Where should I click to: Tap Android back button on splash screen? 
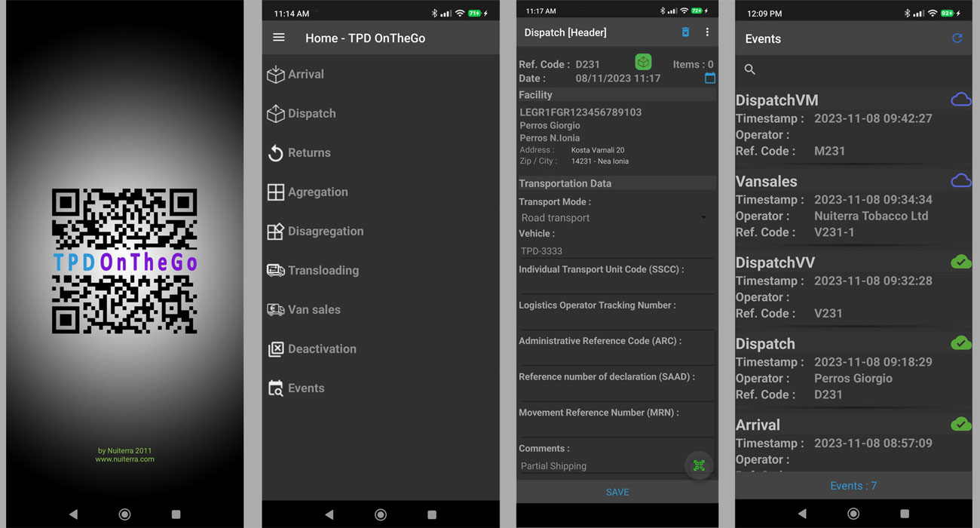tap(73, 514)
